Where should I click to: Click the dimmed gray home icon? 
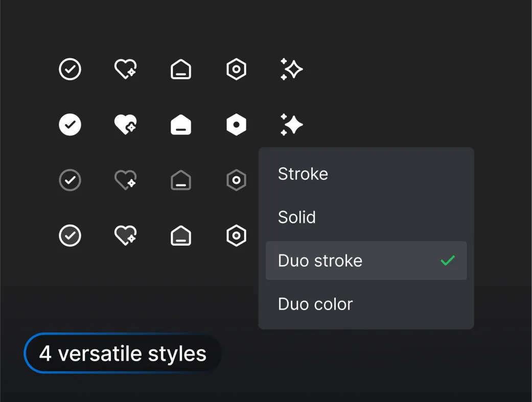click(181, 180)
